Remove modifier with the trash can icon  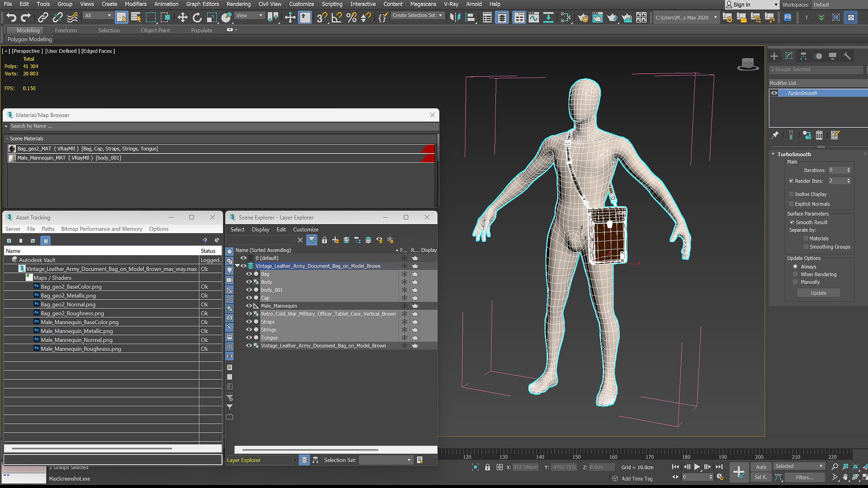click(819, 135)
